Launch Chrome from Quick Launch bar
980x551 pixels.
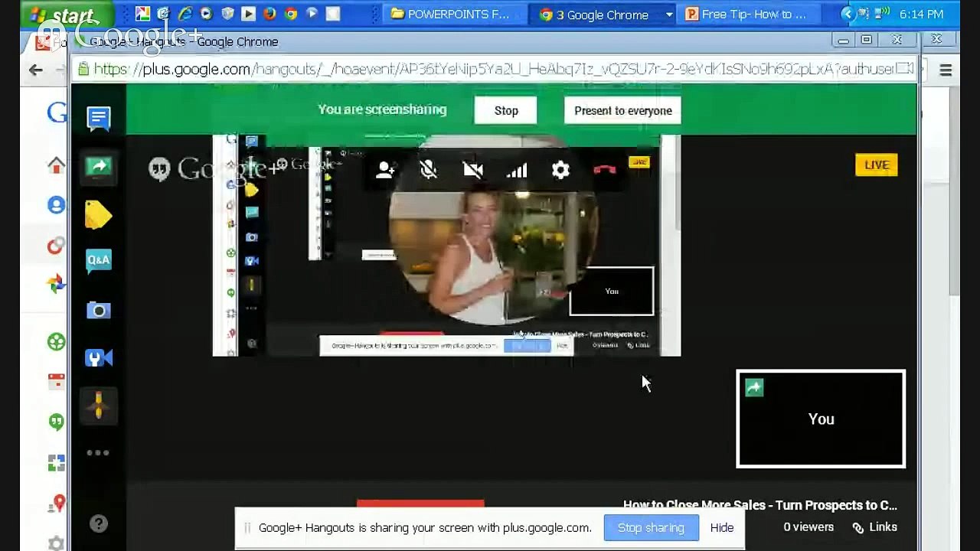290,14
